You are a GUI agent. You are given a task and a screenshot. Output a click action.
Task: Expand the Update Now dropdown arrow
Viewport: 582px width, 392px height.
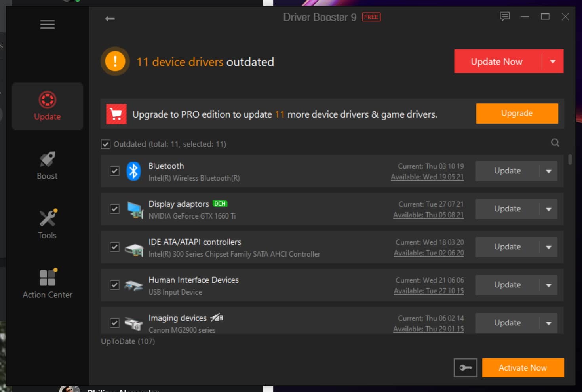coord(553,61)
